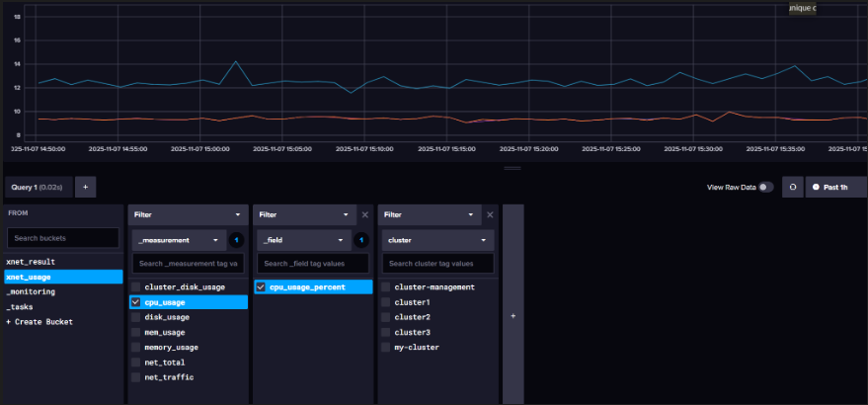
Task: Focus the Search buckets field
Action: [x=63, y=238]
